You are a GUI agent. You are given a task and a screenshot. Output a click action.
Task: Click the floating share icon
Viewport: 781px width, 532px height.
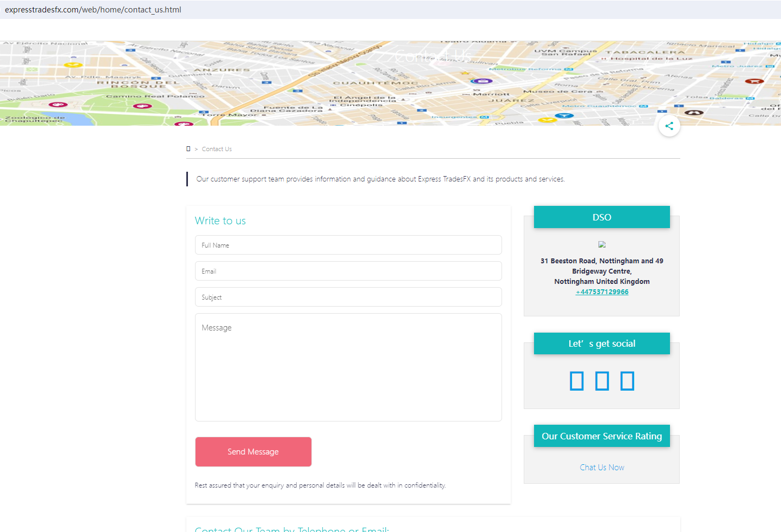669,126
